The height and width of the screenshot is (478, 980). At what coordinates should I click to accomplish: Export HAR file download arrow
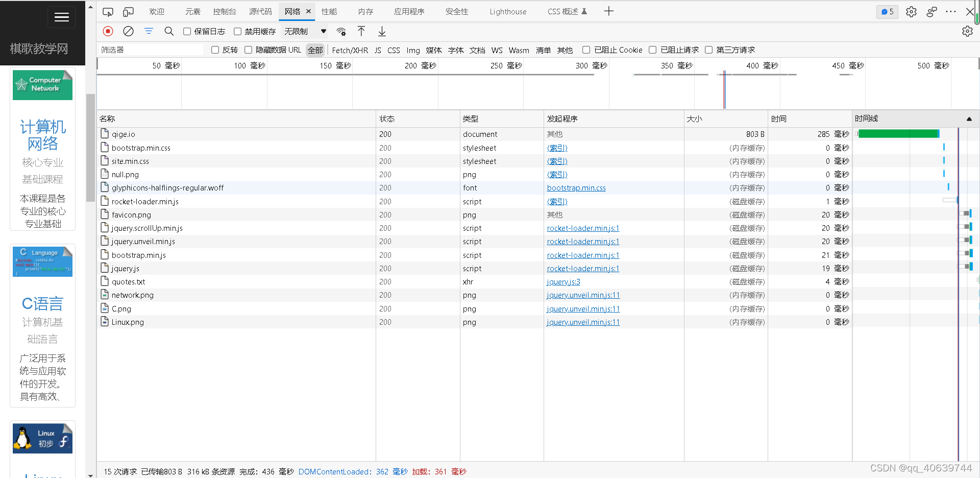[382, 31]
